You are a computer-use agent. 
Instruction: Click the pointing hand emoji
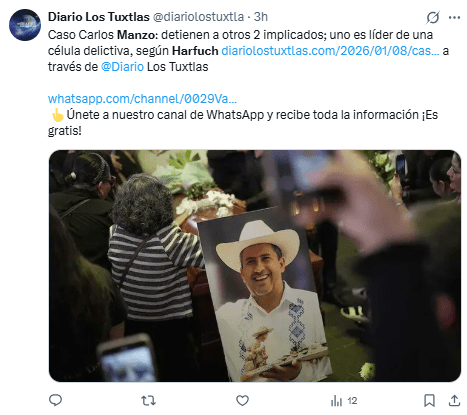pos(57,115)
